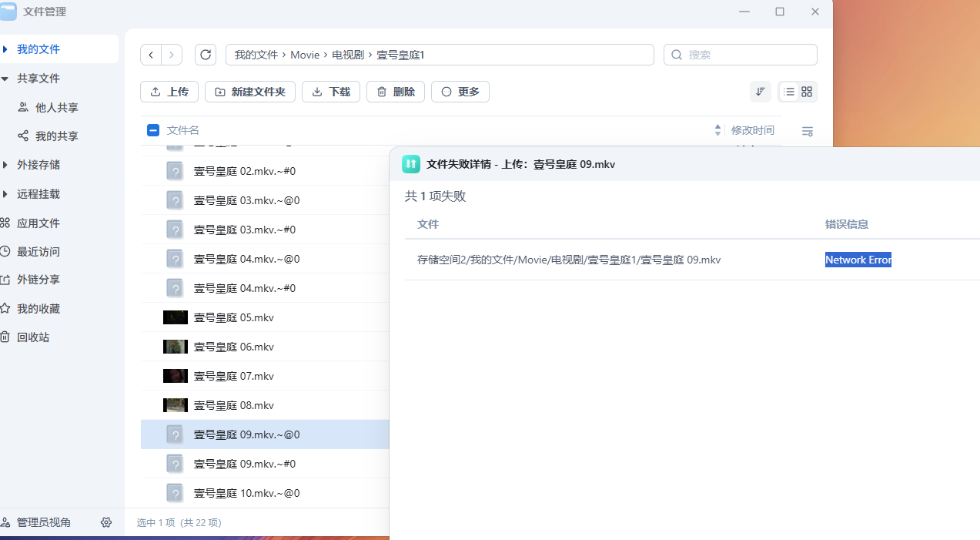Click into the 搜索 search field
The width and height of the screenshot is (980, 540).
click(x=741, y=55)
